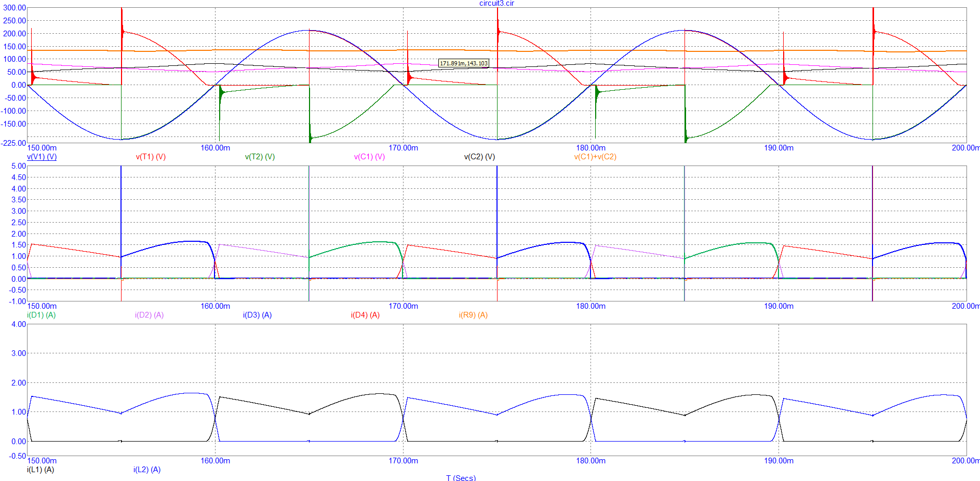Click the T (Secs) axis title

[x=461, y=478]
